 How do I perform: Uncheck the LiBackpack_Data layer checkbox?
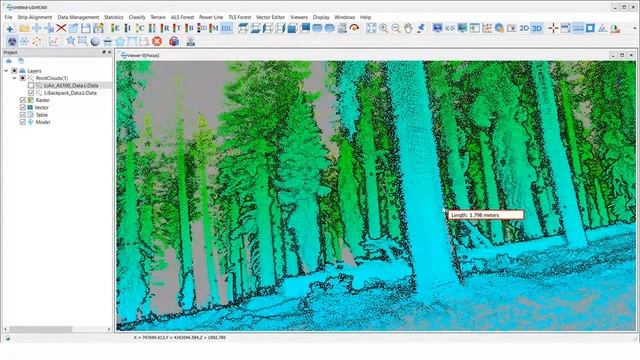[31, 93]
